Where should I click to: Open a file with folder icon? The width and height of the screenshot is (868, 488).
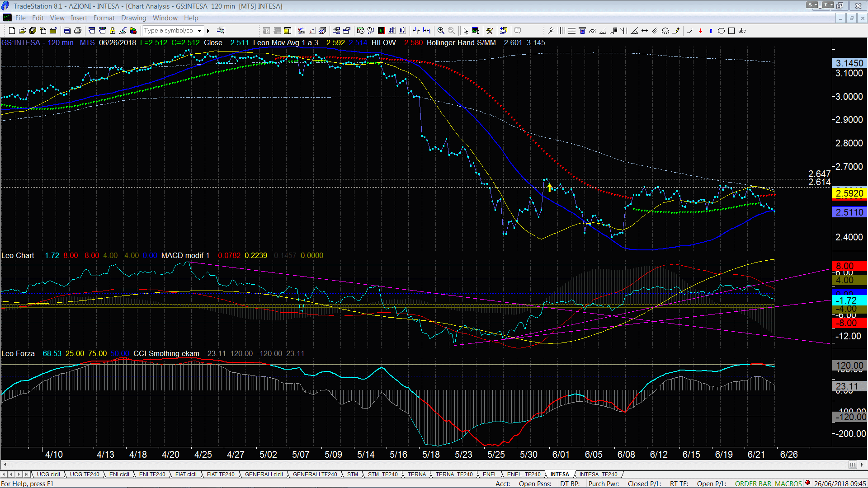[x=22, y=31]
